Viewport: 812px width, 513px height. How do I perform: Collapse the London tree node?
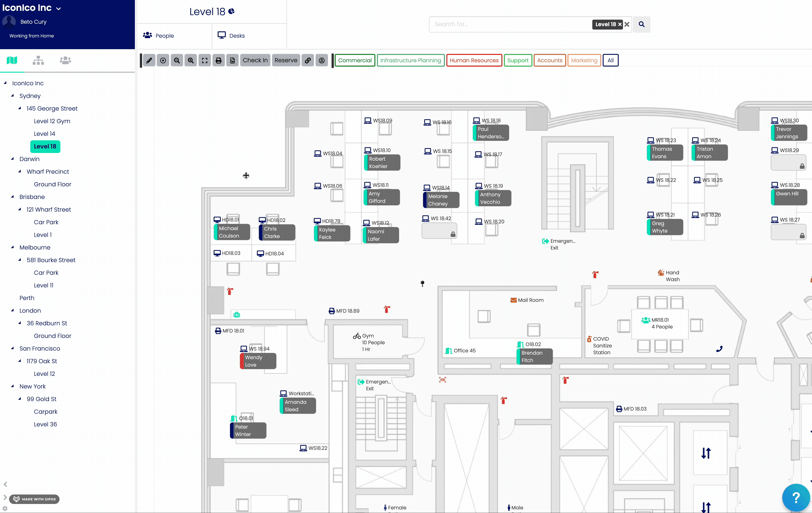click(12, 310)
